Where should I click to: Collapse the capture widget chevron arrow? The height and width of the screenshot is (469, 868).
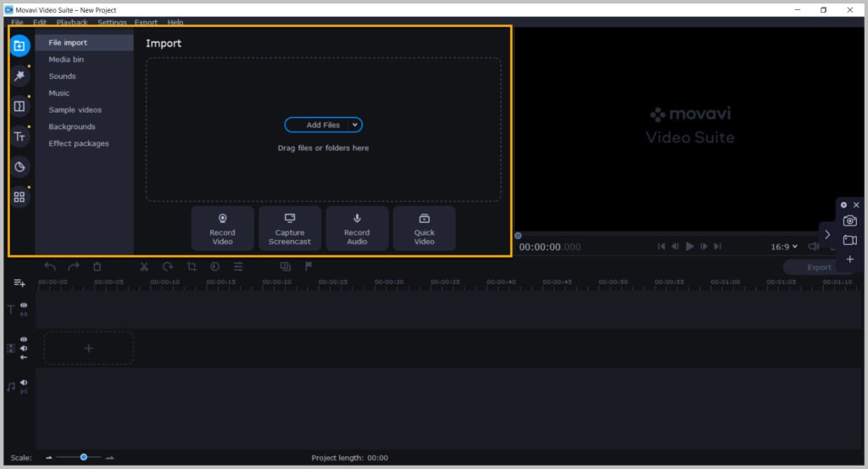[x=827, y=234]
